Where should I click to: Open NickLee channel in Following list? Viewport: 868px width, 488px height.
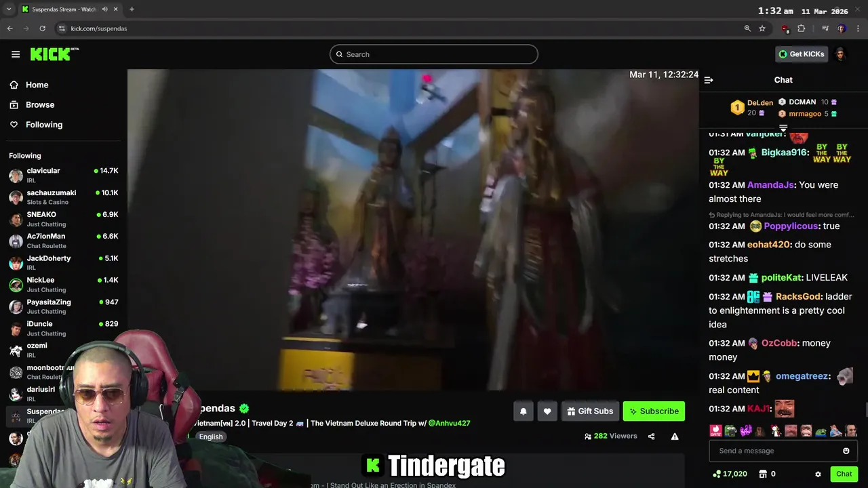pos(64,284)
